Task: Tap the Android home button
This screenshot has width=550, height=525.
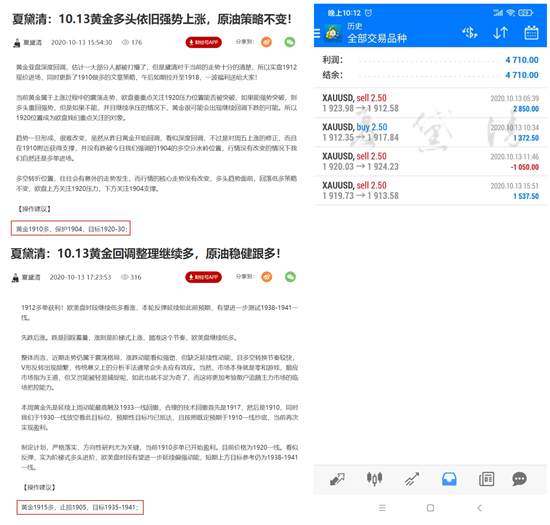Action: 430,508
